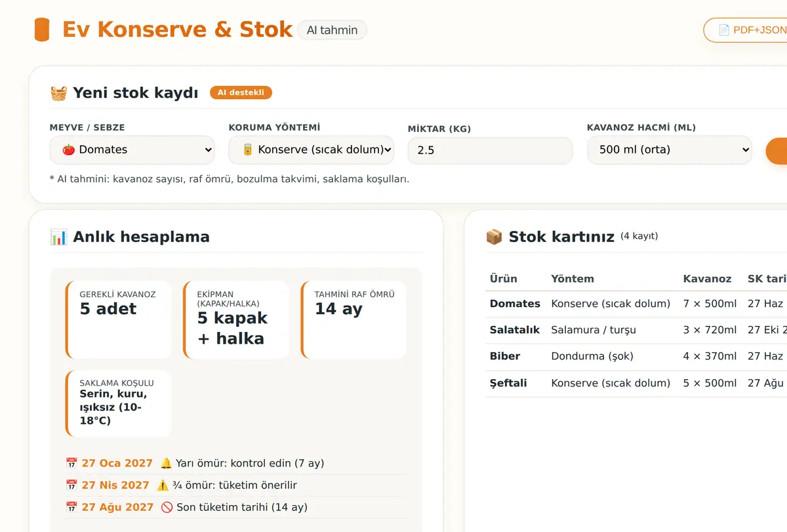Click the calendar icon beside 27 Nis 2027
Viewport: 787px width, 532px height.
(71, 485)
